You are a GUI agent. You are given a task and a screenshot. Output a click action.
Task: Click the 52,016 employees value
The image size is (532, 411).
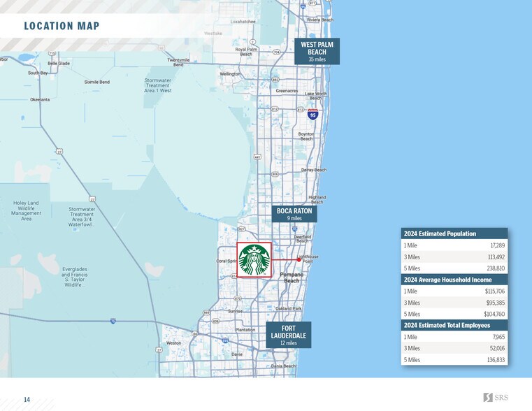[x=497, y=348]
